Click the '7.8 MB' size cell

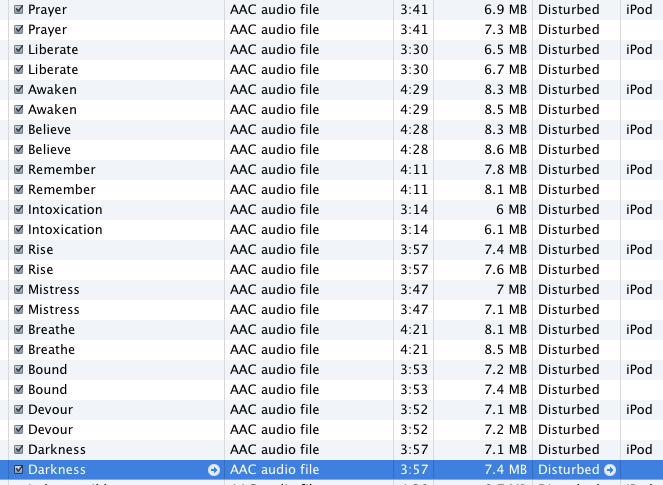pyautogui.click(x=505, y=169)
